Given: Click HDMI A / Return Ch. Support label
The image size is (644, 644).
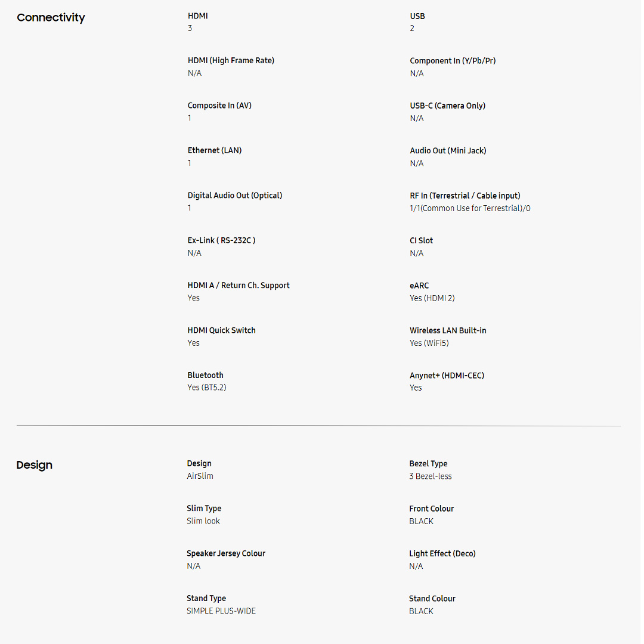Looking at the screenshot, I should 239,286.
